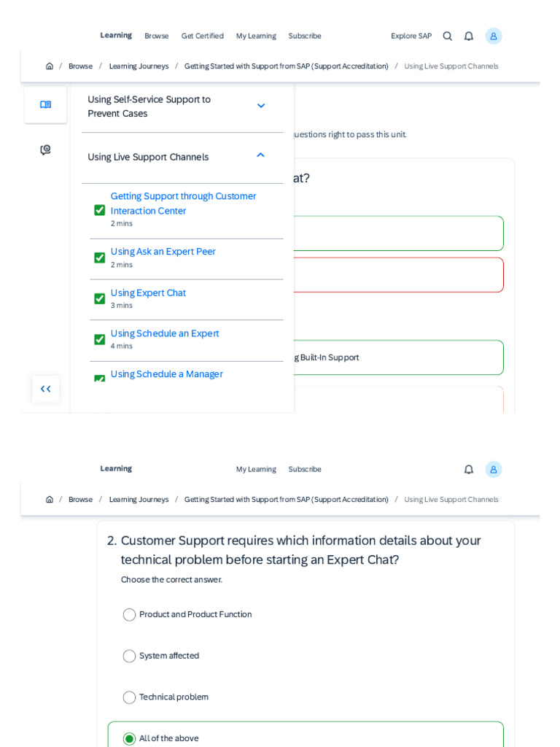The image size is (560, 747).
Task: Expand Using Self-Service Support to Prevent Cases
Action: coord(261,107)
